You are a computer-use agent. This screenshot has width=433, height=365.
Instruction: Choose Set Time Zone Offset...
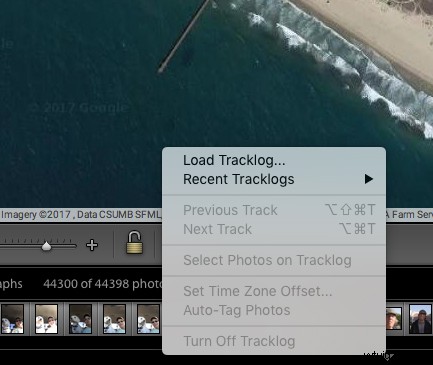point(274,291)
